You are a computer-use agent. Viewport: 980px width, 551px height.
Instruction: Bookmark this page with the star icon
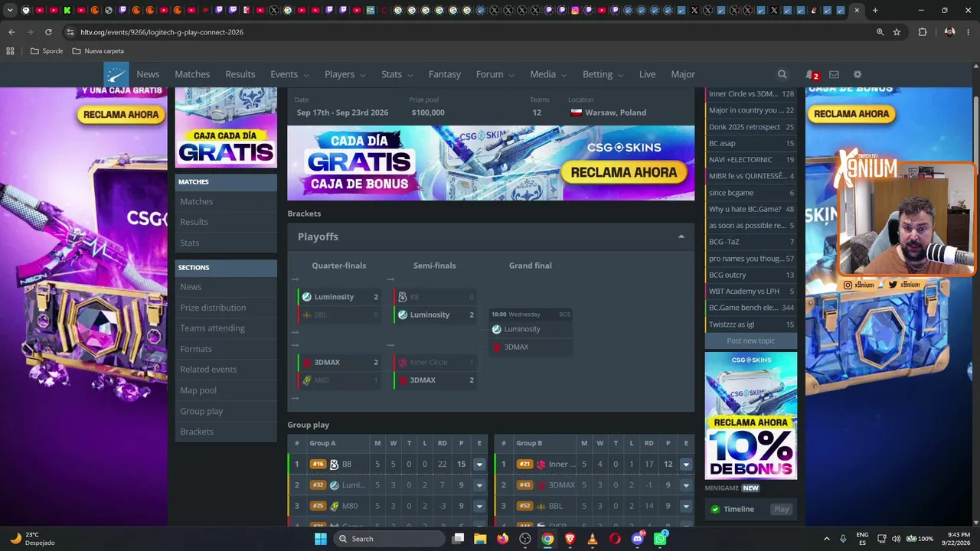(897, 32)
